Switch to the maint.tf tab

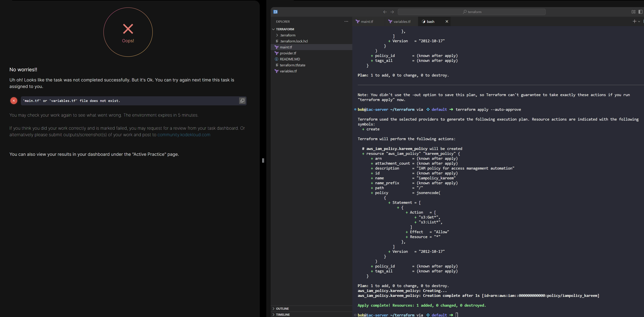click(x=366, y=22)
